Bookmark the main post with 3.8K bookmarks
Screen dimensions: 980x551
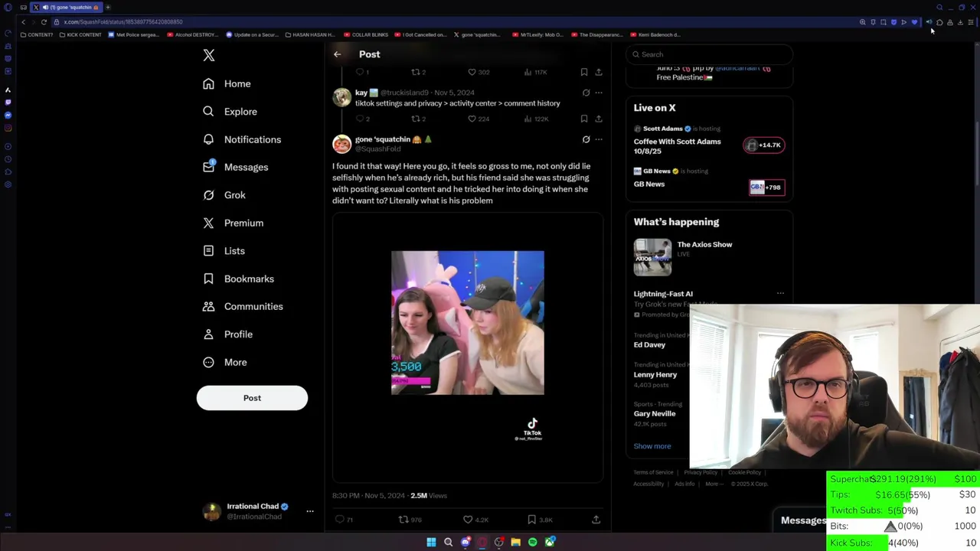[x=540, y=520]
